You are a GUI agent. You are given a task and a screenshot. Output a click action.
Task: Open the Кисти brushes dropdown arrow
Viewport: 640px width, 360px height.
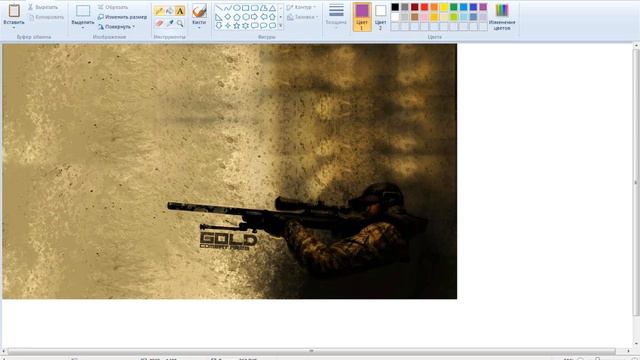[199, 27]
